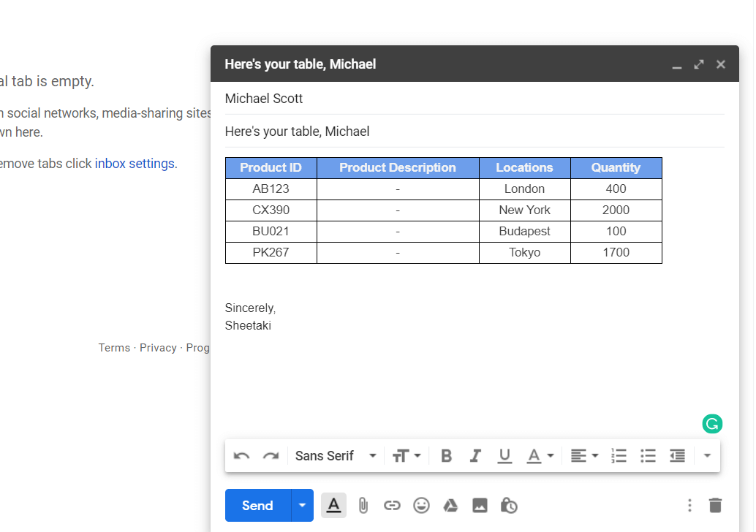Toggle underline formatting
The height and width of the screenshot is (532, 756).
(x=504, y=455)
